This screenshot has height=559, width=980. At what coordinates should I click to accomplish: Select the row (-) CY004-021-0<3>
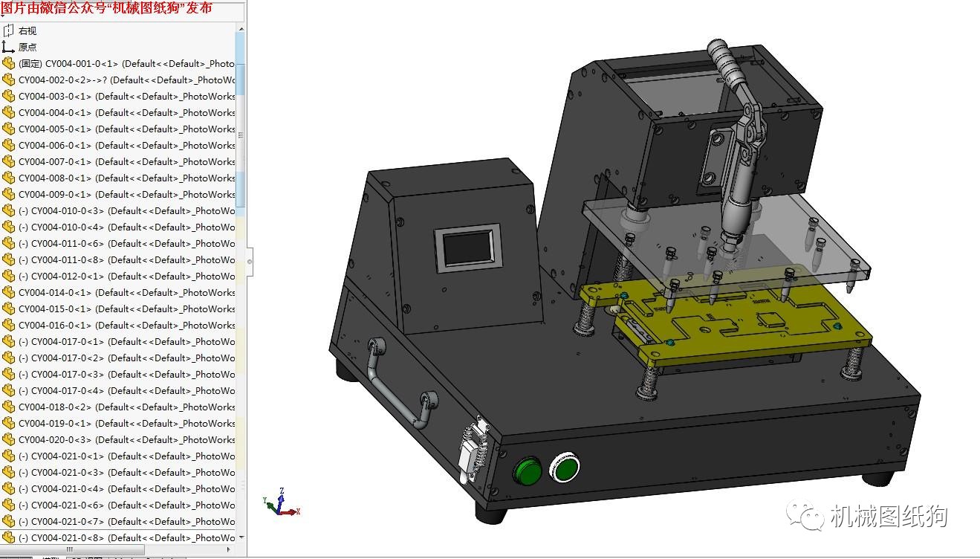click(x=118, y=472)
